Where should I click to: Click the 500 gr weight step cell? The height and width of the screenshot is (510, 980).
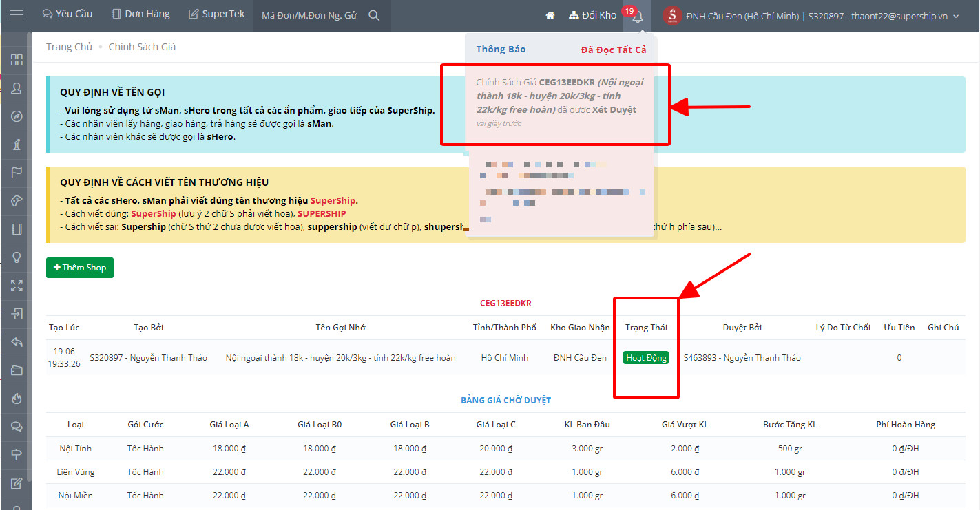point(790,449)
